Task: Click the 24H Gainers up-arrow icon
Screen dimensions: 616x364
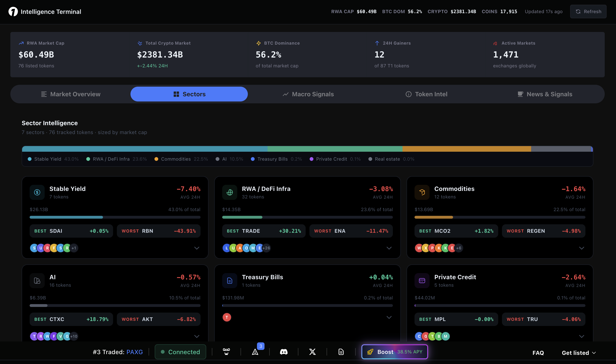Action: pyautogui.click(x=377, y=43)
